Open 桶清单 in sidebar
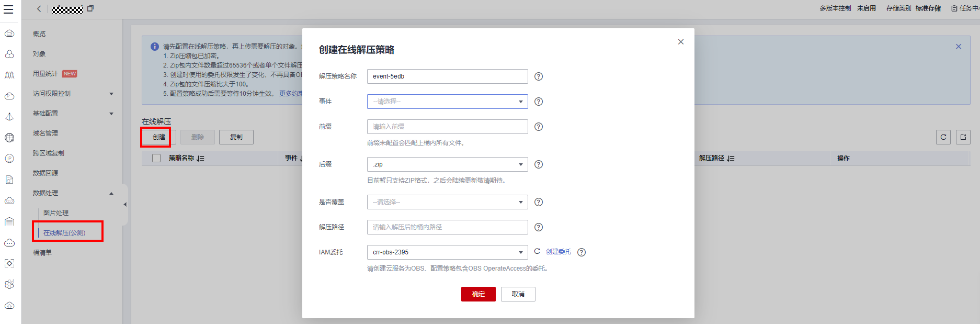The image size is (980, 324). [x=42, y=253]
